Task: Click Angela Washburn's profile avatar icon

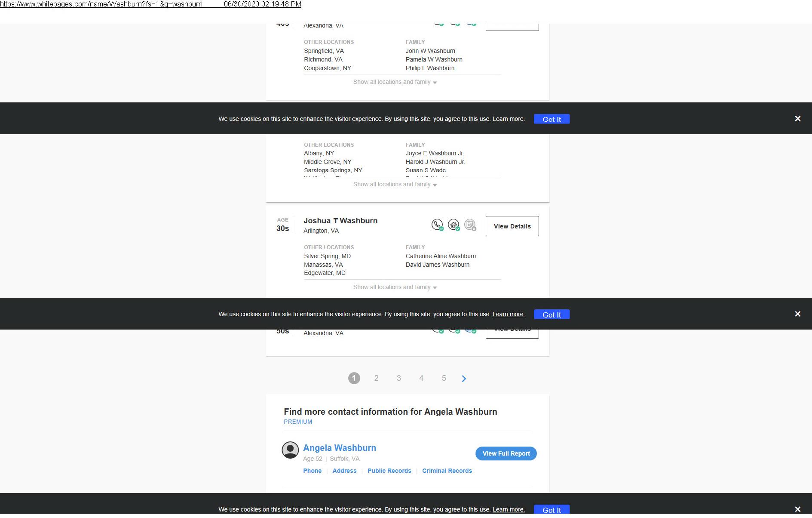Action: coord(290,450)
